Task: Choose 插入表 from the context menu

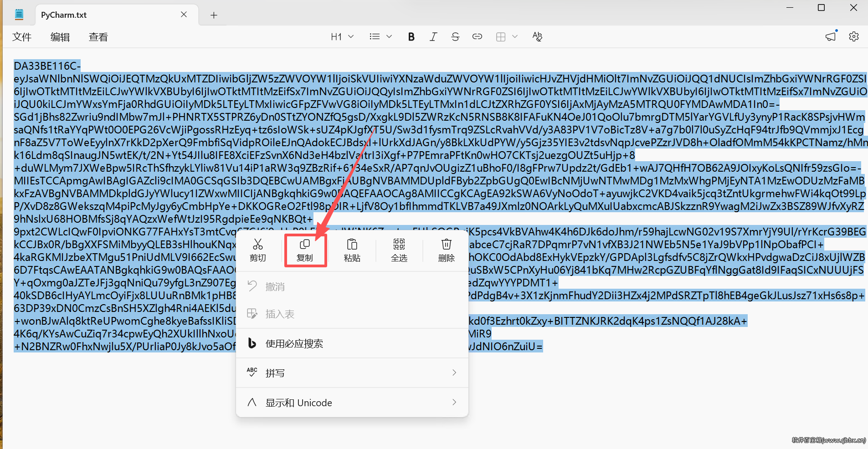Action: click(352, 314)
